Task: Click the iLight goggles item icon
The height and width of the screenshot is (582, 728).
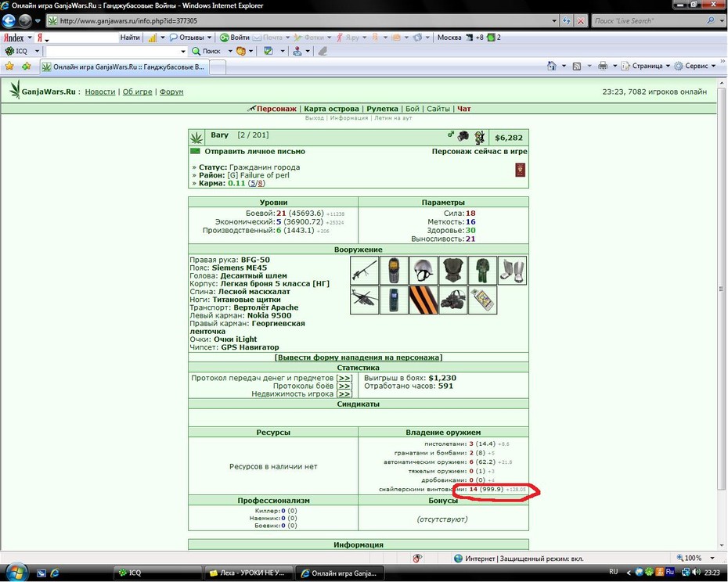Action: click(453, 300)
